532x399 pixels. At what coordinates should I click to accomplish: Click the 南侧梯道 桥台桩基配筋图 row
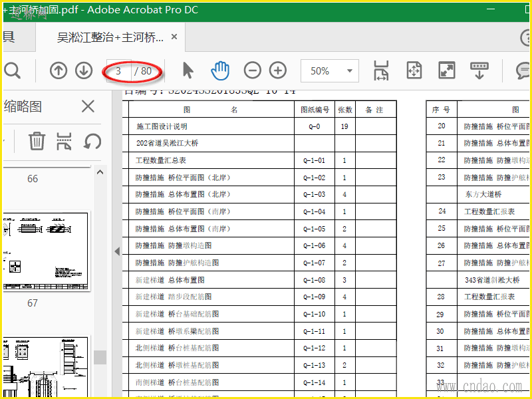point(177,382)
